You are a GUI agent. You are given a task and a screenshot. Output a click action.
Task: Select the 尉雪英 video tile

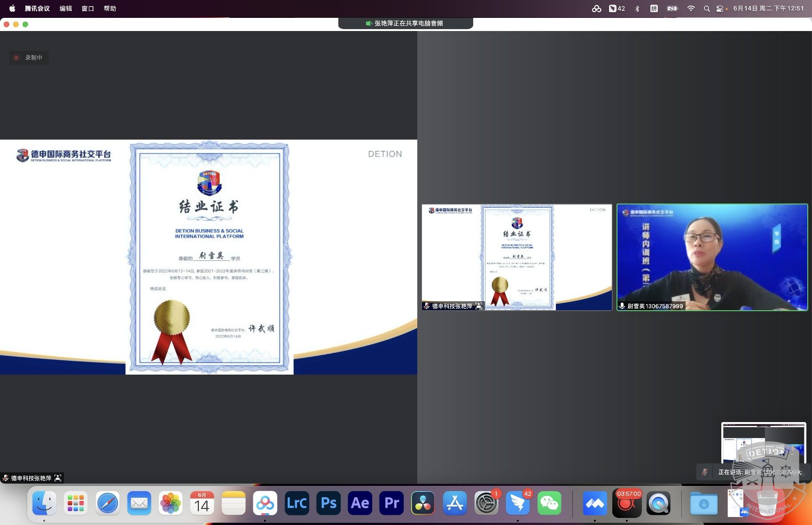(x=712, y=257)
